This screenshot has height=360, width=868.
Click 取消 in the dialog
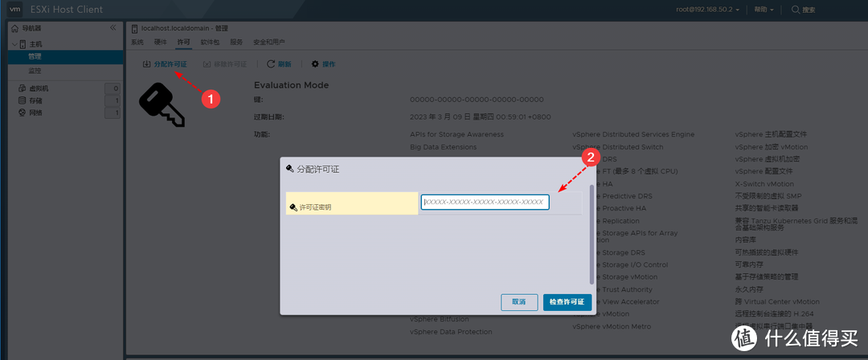(518, 302)
